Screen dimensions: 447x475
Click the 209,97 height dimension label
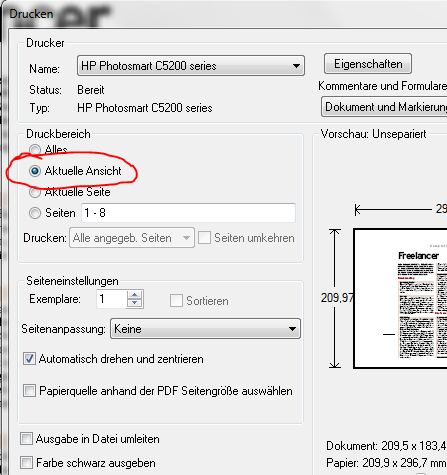pos(337,298)
